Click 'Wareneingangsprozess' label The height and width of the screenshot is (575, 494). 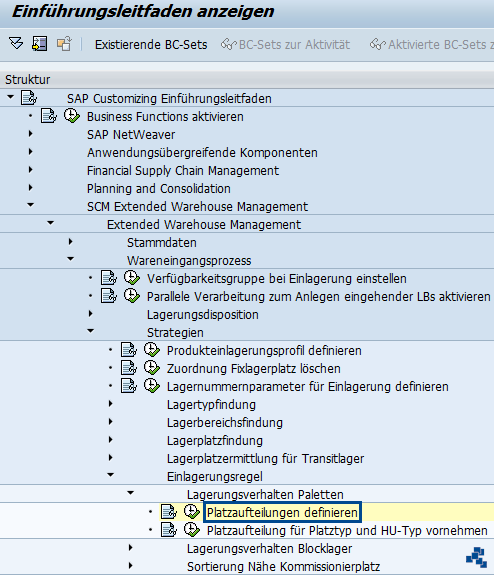189,261
